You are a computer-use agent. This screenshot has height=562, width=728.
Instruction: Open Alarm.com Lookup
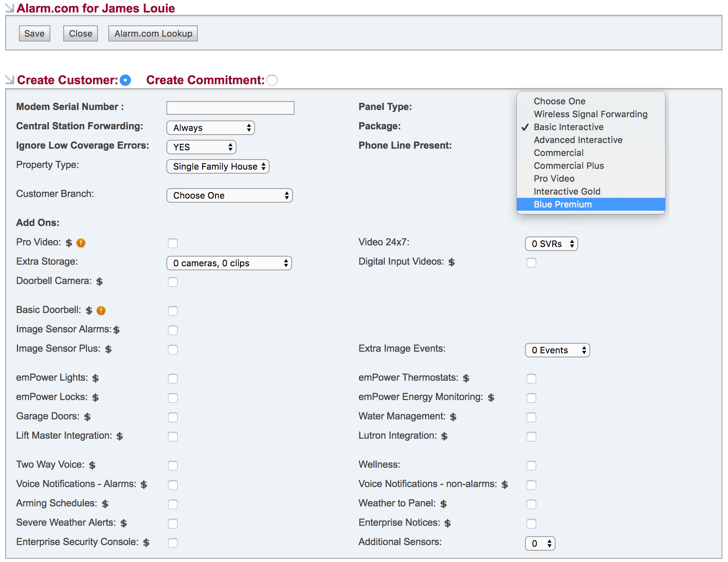coord(153,33)
